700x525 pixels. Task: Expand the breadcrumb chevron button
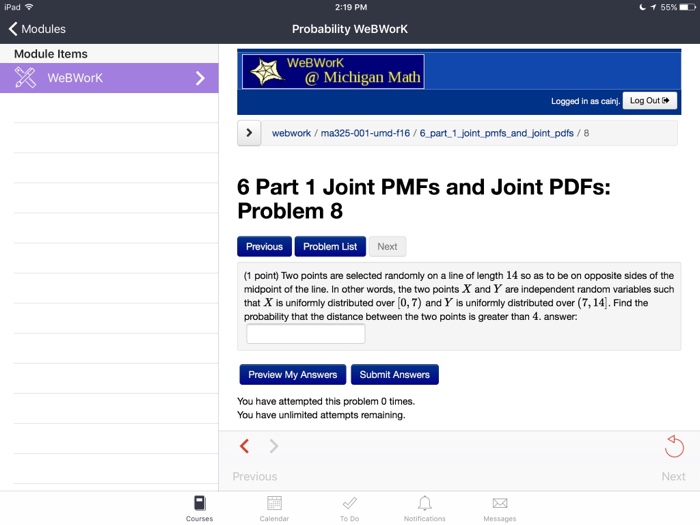[x=249, y=133]
